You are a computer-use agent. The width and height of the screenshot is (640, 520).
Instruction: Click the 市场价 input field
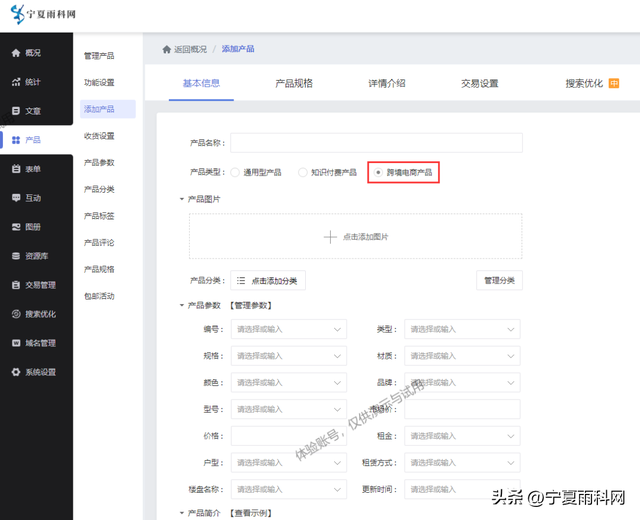pos(462,409)
